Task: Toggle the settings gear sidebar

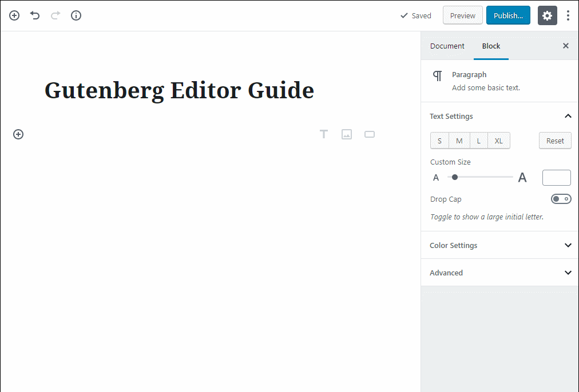Action: tap(547, 15)
